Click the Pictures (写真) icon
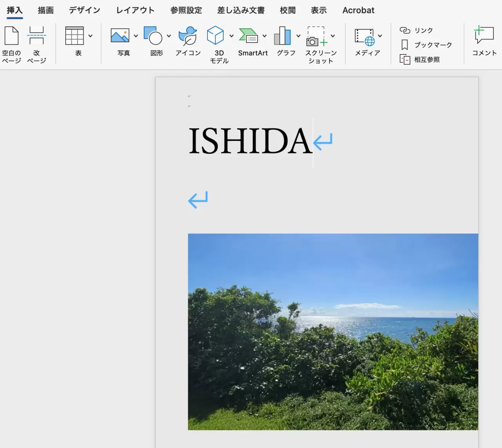 click(120, 36)
